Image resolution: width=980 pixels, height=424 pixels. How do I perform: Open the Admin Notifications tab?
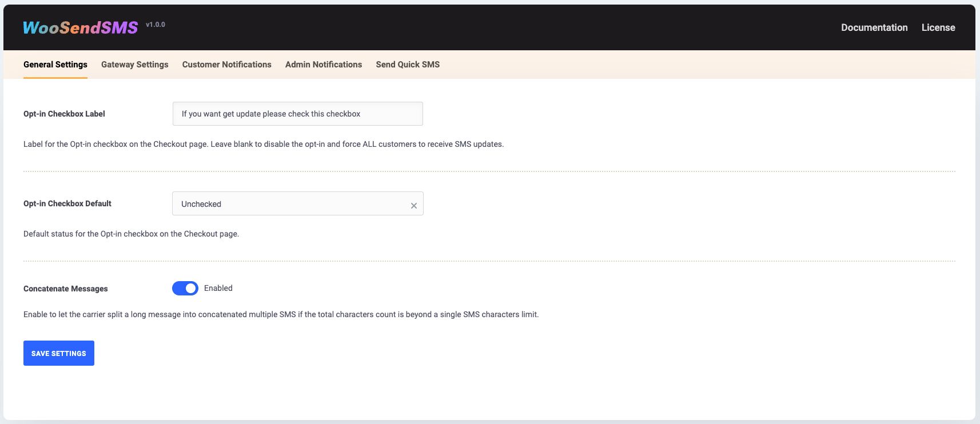pyautogui.click(x=323, y=65)
